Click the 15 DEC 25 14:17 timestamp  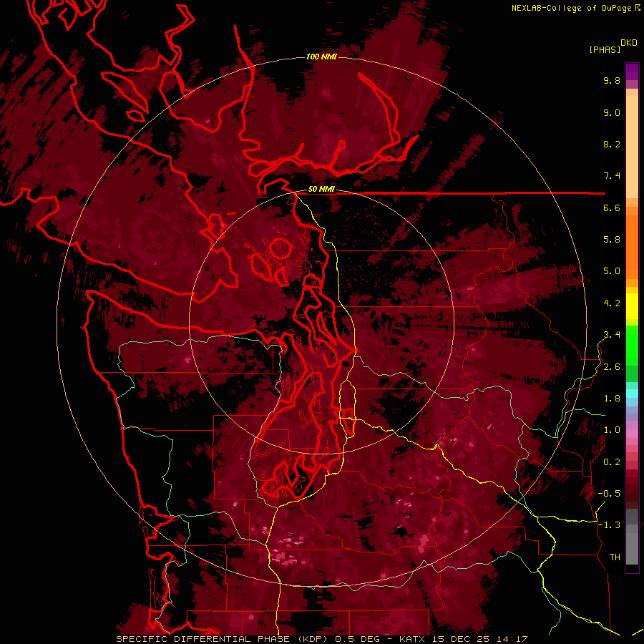click(x=479, y=639)
